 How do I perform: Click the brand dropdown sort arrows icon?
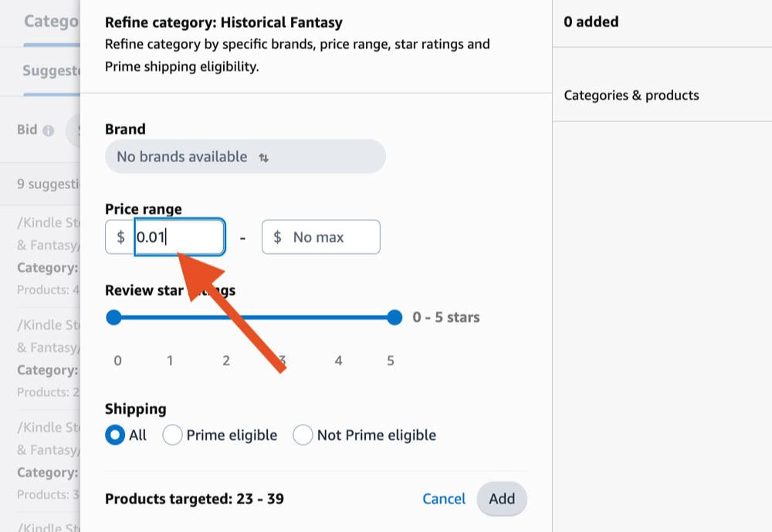point(264,157)
